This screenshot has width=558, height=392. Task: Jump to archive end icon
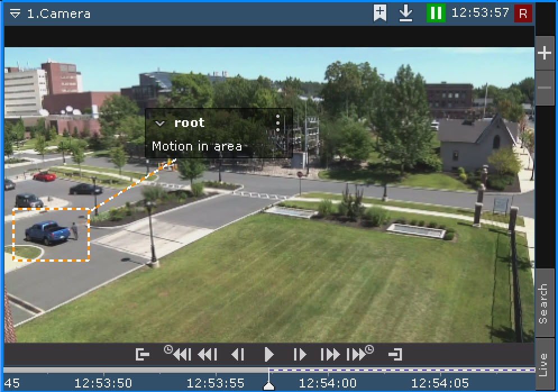(x=395, y=354)
